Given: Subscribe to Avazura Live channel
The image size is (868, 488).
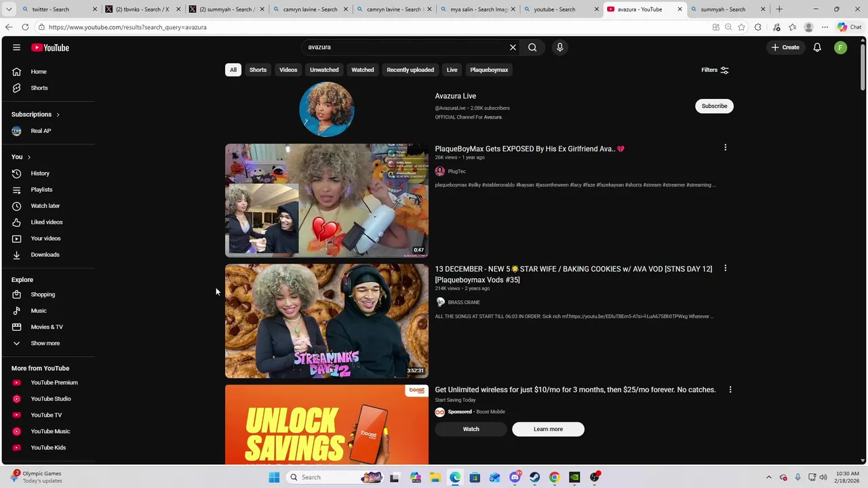Looking at the screenshot, I should coord(714,106).
